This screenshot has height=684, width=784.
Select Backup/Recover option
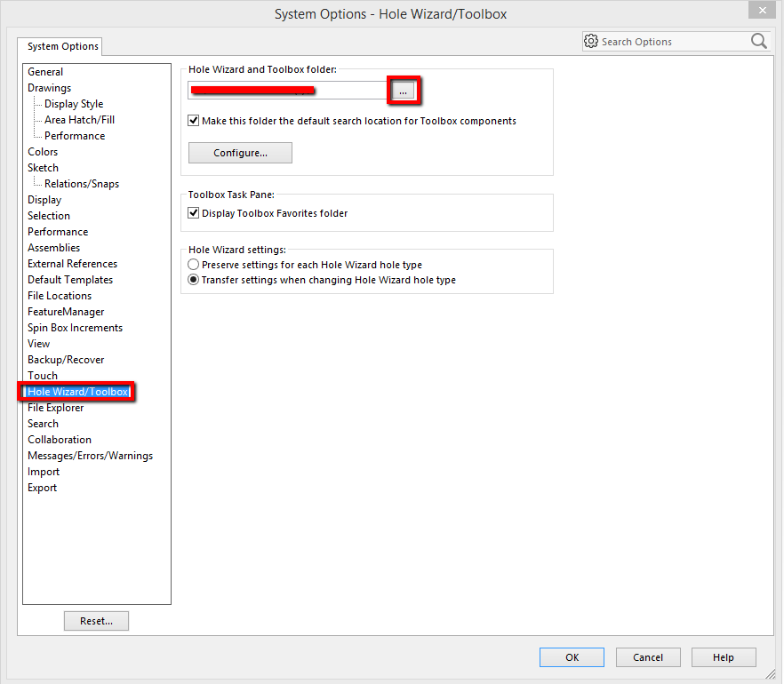[66, 360]
